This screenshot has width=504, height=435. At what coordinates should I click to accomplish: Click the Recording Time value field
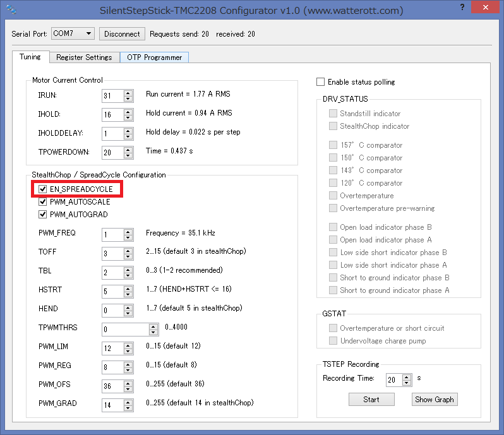coord(394,380)
